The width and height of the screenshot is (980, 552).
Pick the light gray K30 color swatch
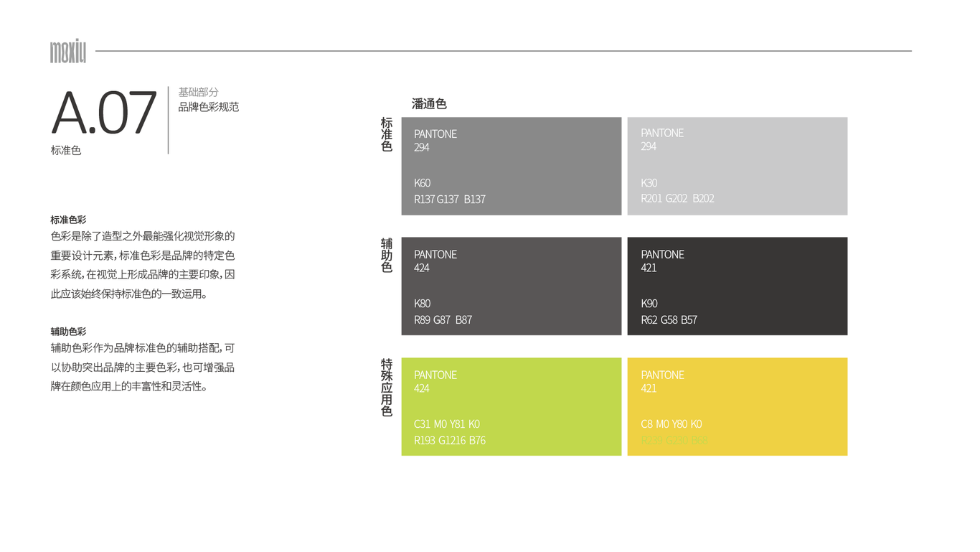pyautogui.click(x=738, y=166)
